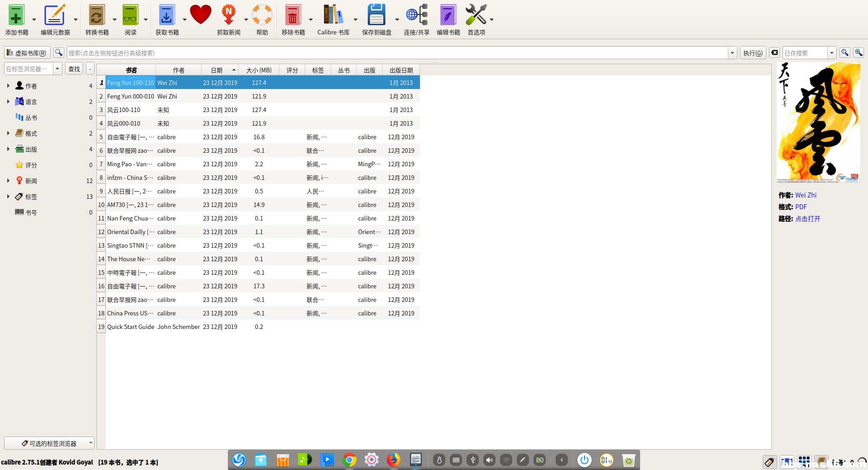Viewport: 868px width, 470px height.
Task: Open Chrome from the dock
Action: [349, 460]
